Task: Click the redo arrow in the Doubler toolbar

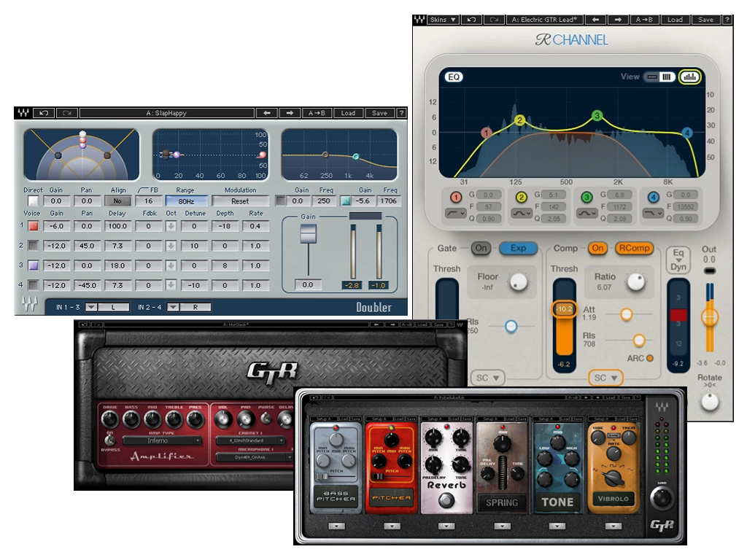Action: (x=66, y=113)
